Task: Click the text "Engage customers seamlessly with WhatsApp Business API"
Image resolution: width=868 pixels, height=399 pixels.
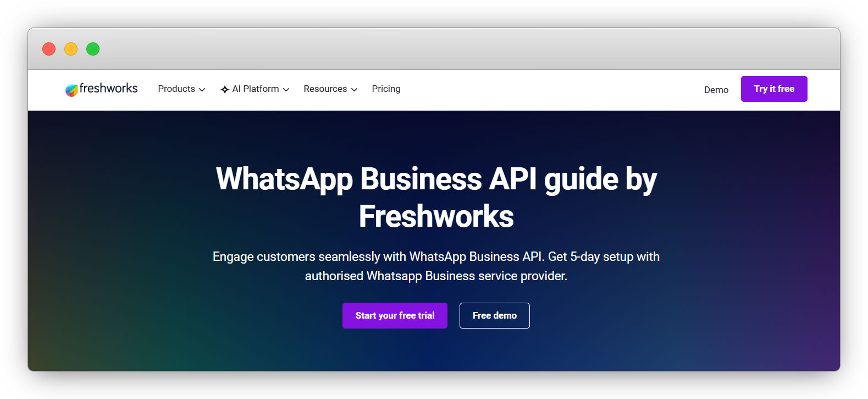Action: pos(378,256)
